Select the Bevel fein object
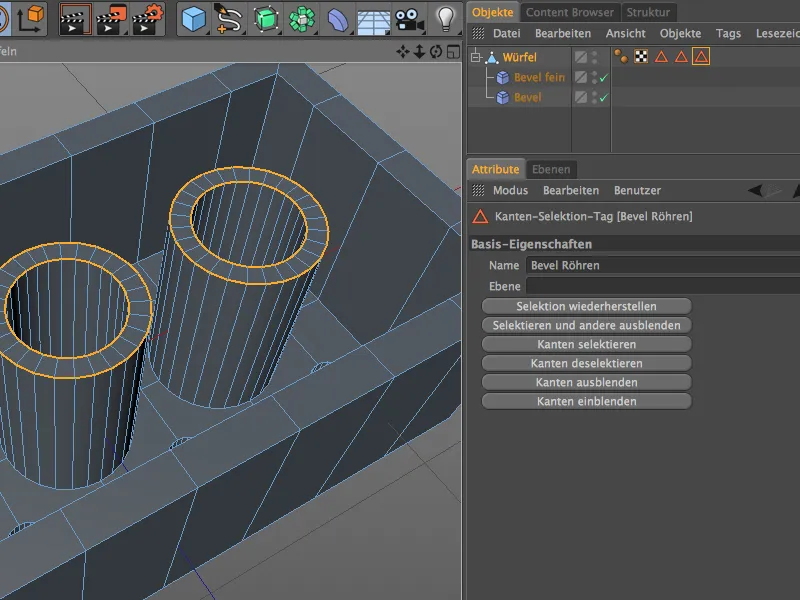 point(539,78)
